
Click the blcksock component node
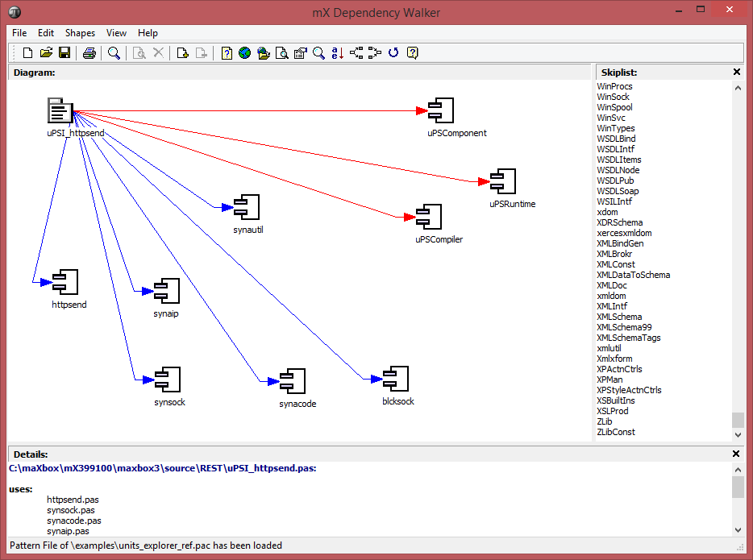396,379
